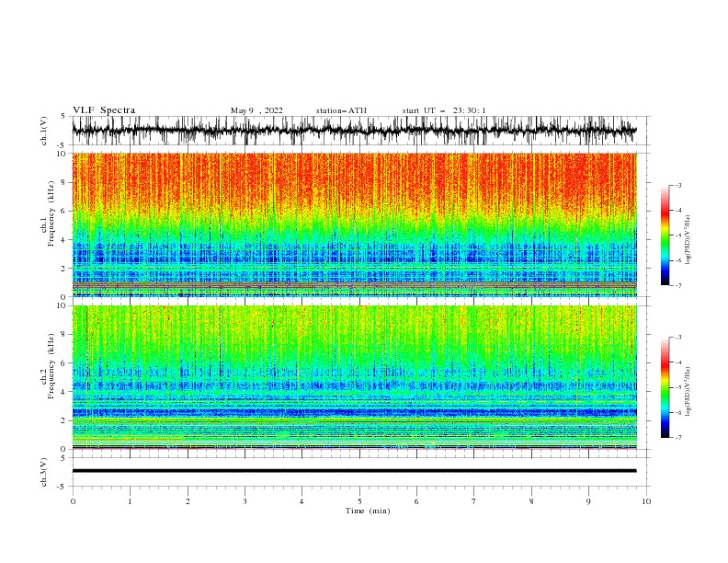Image resolution: width=728 pixels, height=563 pixels.
Task: Click the ch.1 spectrogram panel
Action: click(x=355, y=224)
